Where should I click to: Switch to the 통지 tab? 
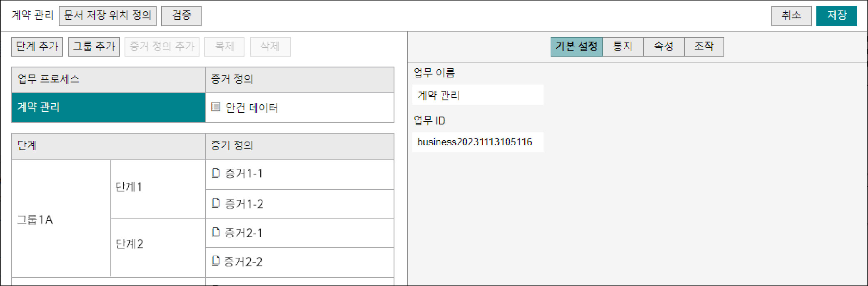[x=623, y=47]
